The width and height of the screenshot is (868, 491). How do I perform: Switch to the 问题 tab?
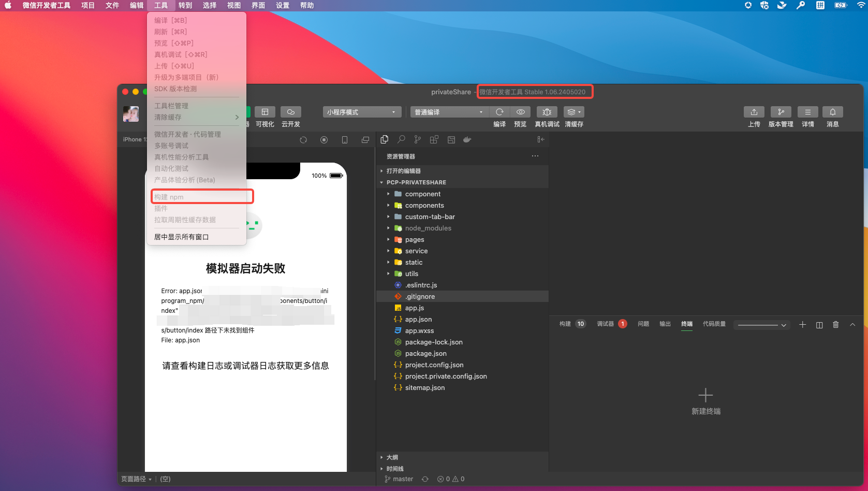(643, 324)
